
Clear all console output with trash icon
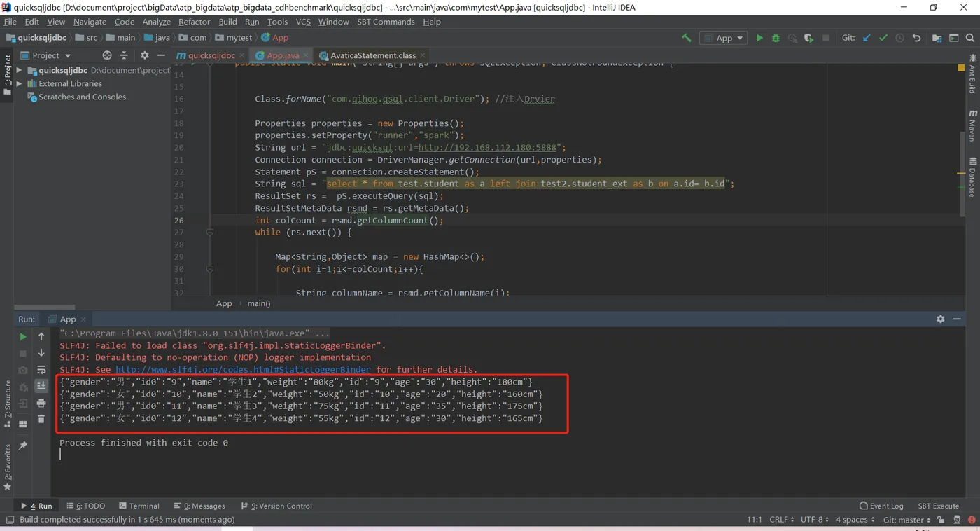(x=41, y=419)
